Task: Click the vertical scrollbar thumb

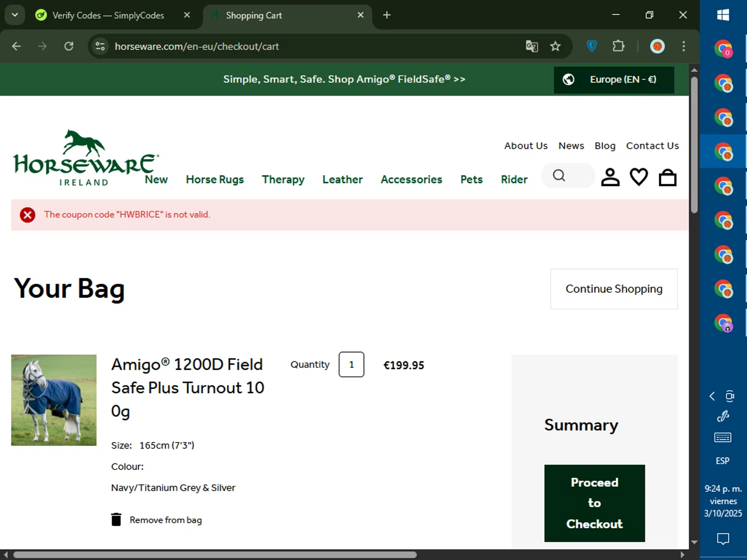Action: (x=694, y=145)
